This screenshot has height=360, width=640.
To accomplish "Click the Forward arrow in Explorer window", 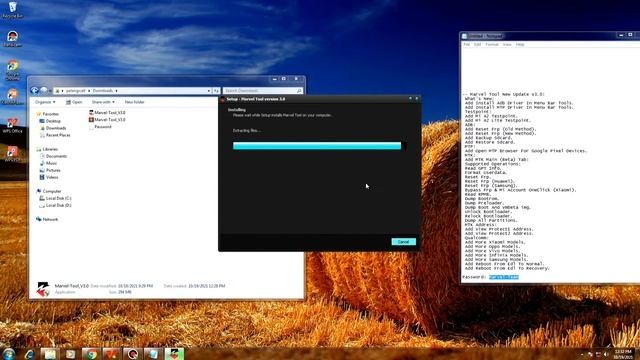I will click(x=44, y=91).
